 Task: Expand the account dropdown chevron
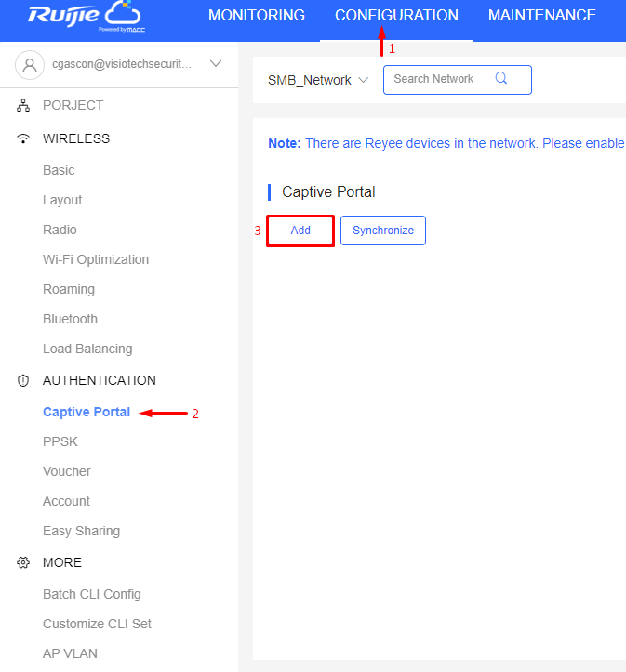click(216, 64)
